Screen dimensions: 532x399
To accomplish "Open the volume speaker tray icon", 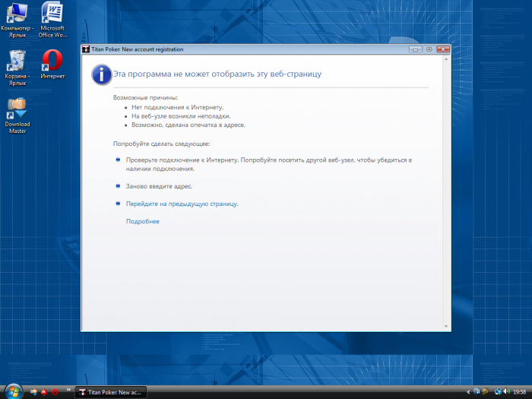I will [x=507, y=391].
